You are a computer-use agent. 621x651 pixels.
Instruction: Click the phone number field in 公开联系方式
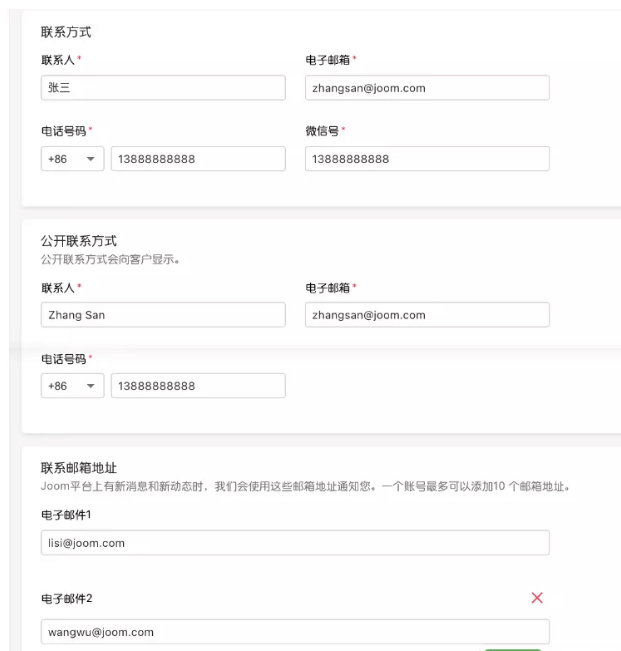tap(198, 386)
